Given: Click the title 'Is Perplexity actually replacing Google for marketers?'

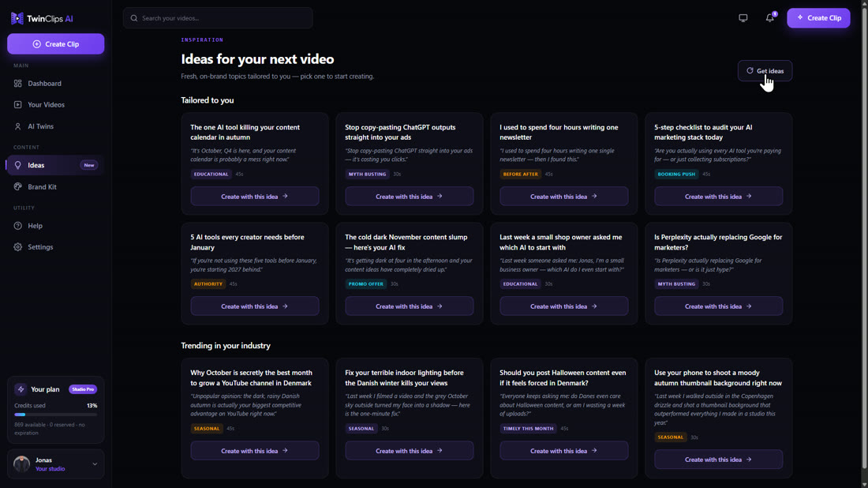Looking at the screenshot, I should coord(718,242).
